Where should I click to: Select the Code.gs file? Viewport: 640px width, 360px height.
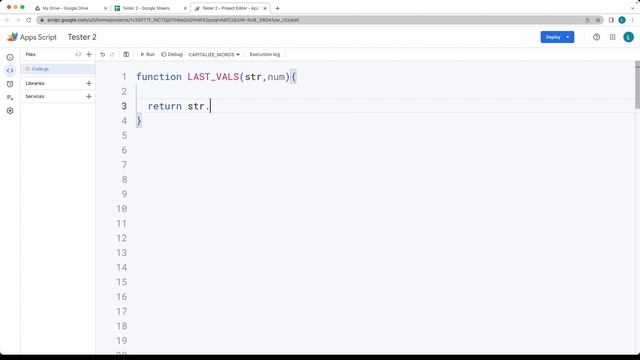58,69
